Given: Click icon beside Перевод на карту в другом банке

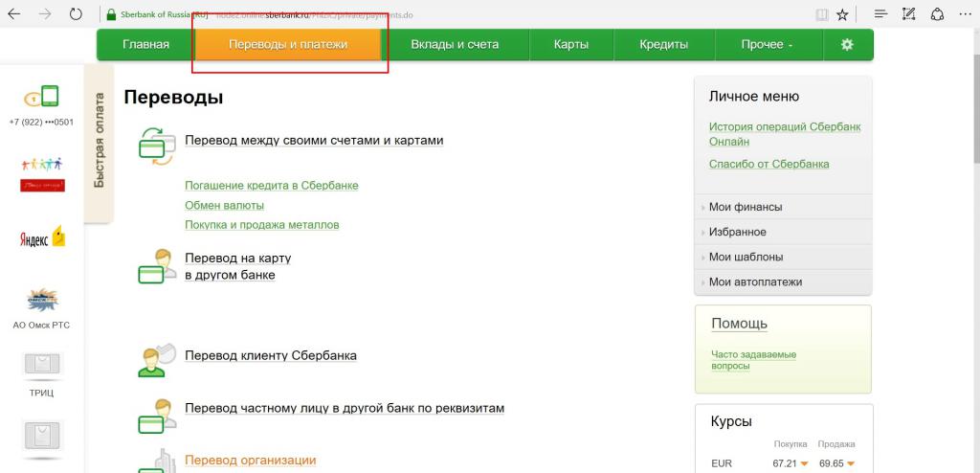Looking at the screenshot, I should pyautogui.click(x=156, y=266).
